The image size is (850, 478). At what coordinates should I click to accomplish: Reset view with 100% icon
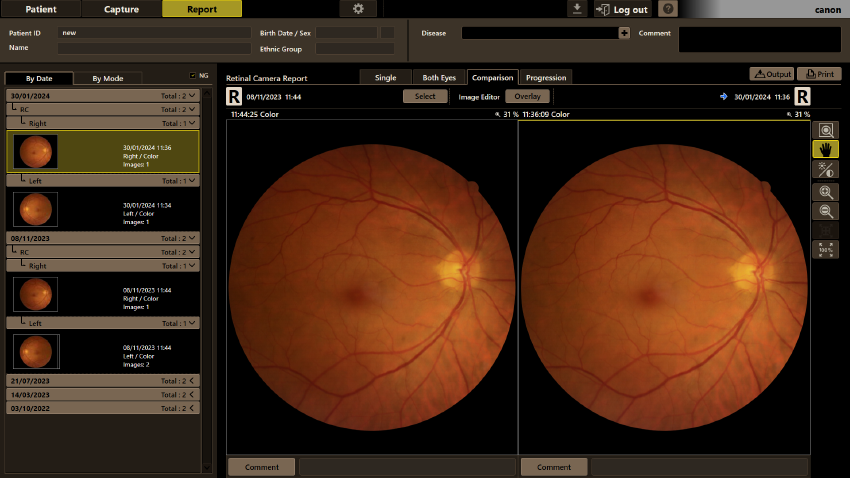coord(825,249)
